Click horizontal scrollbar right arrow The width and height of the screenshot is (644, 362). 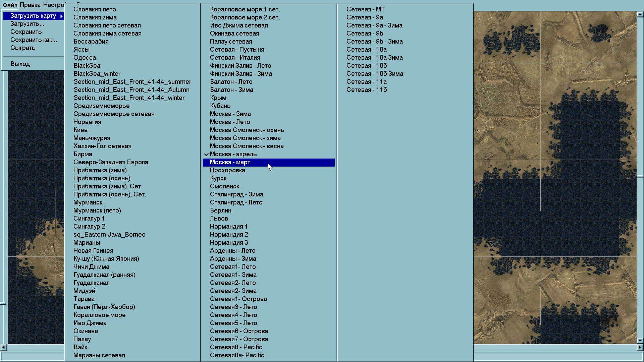tap(640, 347)
